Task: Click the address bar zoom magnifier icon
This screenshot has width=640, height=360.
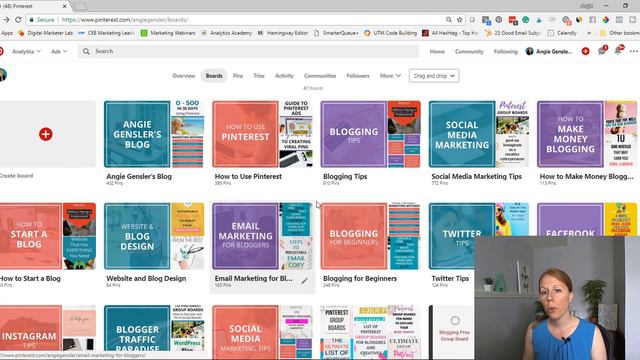Action: coord(449,20)
